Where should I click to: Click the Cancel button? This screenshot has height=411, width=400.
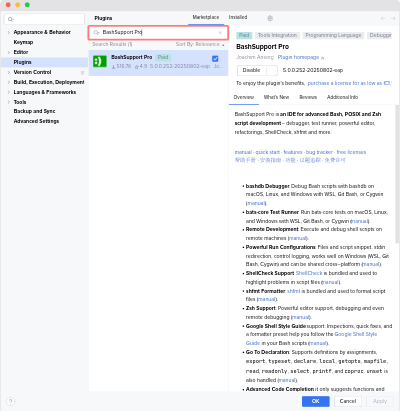348,401
